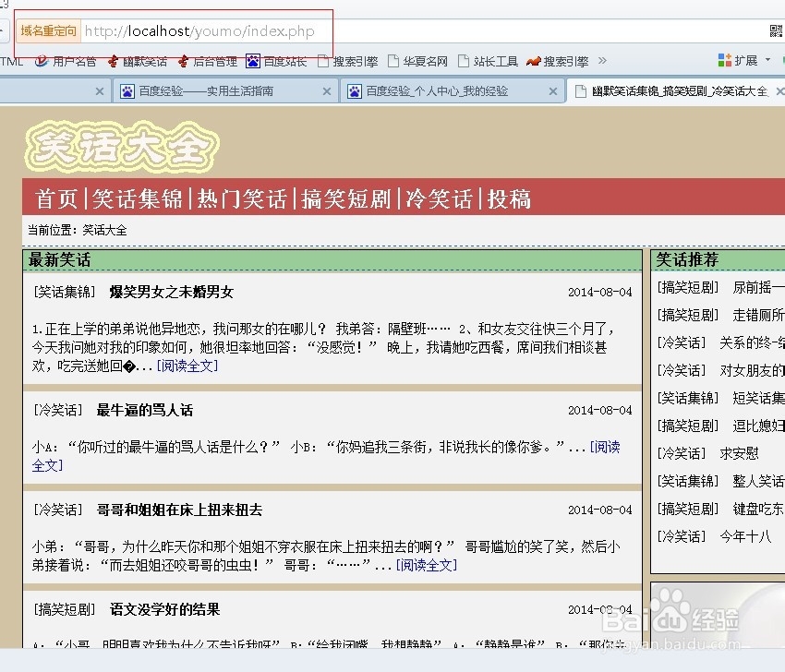Select 首页 in the site navigation
Viewport: 785px width, 672px height.
[56, 198]
